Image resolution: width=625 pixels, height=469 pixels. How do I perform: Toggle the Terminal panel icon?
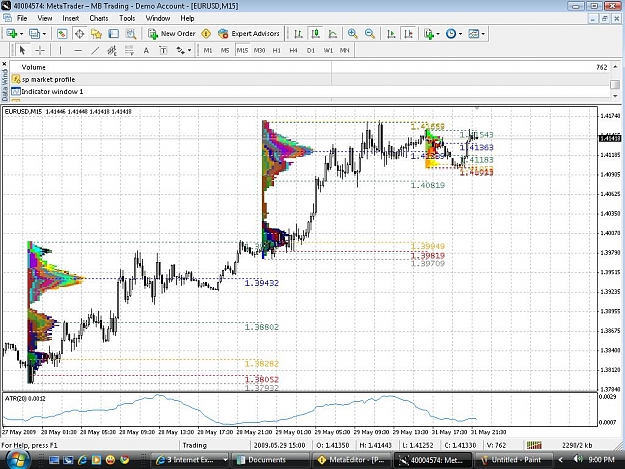click(x=114, y=34)
